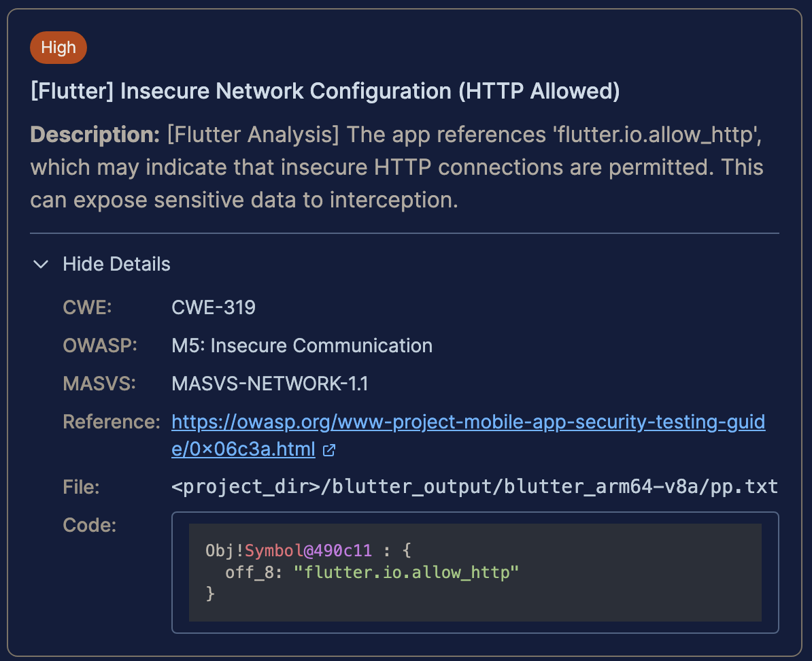Click the CWE: field label
The height and width of the screenshot is (661, 812).
88,307
